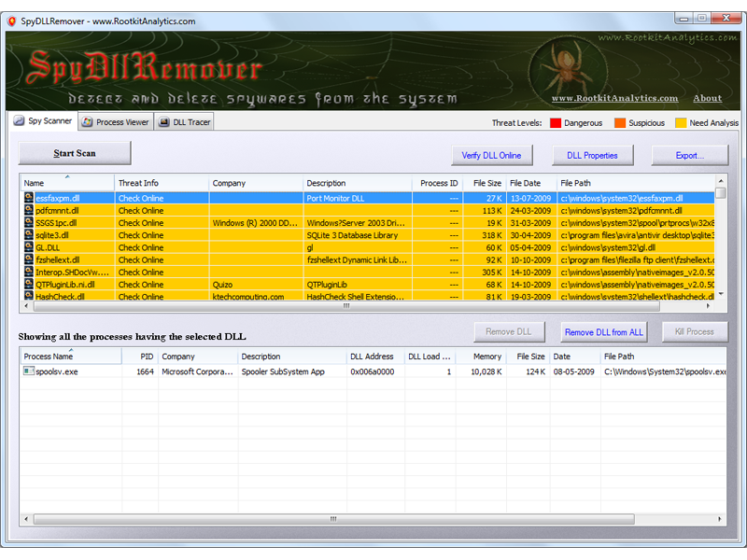747x560 pixels.
Task: Click the spoolsv.exe process icon
Action: pyautogui.click(x=29, y=371)
